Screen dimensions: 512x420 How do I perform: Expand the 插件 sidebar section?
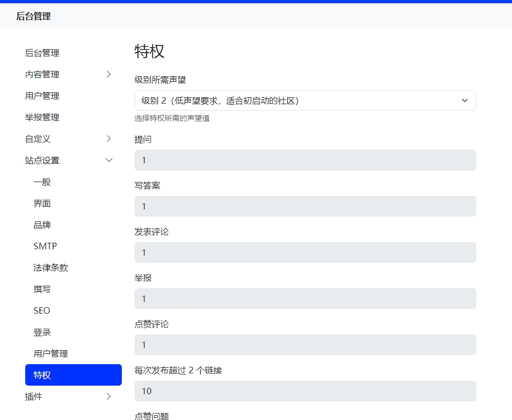73,396
